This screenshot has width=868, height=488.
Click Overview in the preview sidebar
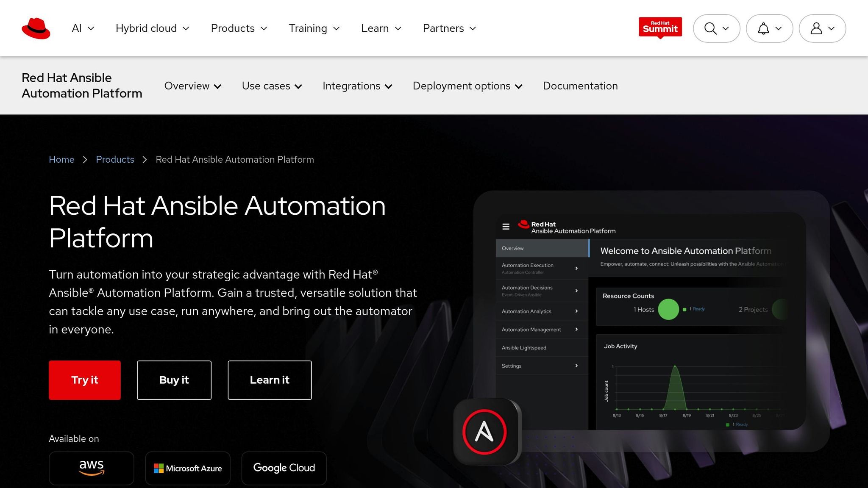point(542,248)
